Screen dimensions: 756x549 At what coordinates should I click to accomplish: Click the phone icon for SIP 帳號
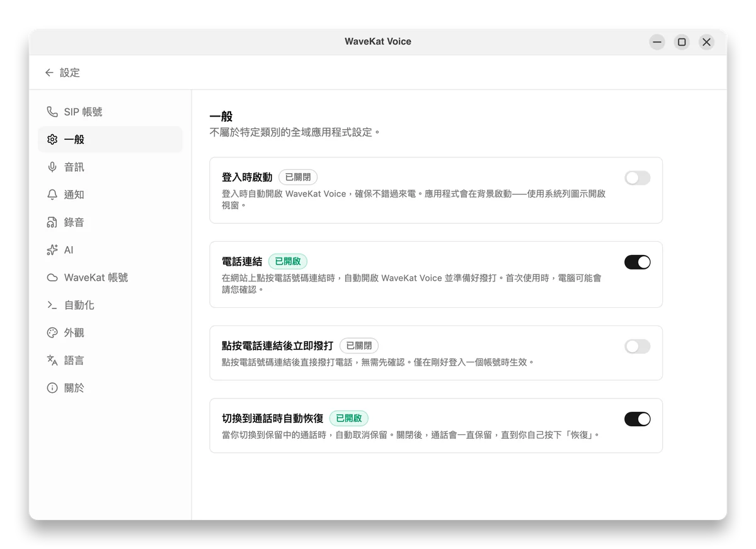(x=52, y=112)
